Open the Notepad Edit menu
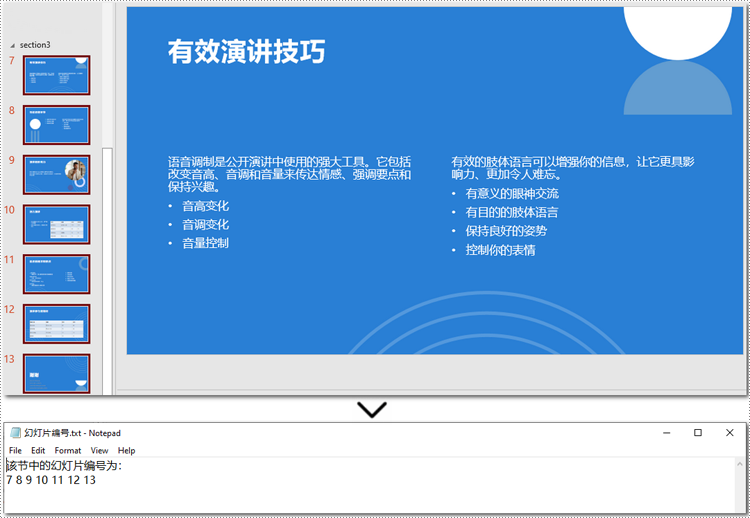 [38, 451]
